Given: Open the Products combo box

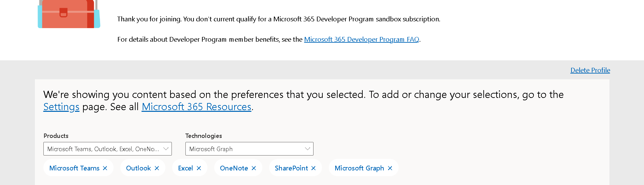Looking at the screenshot, I should click(x=107, y=149).
